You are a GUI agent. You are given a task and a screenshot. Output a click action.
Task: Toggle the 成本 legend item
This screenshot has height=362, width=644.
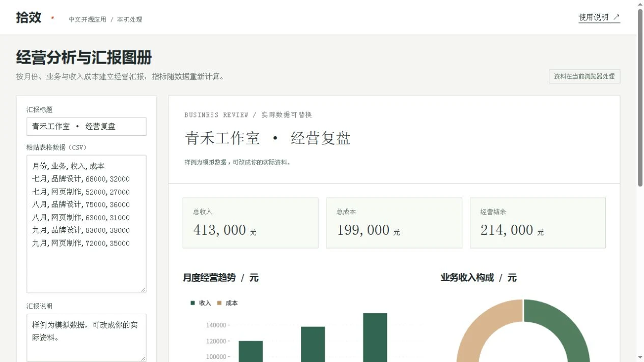(x=228, y=303)
